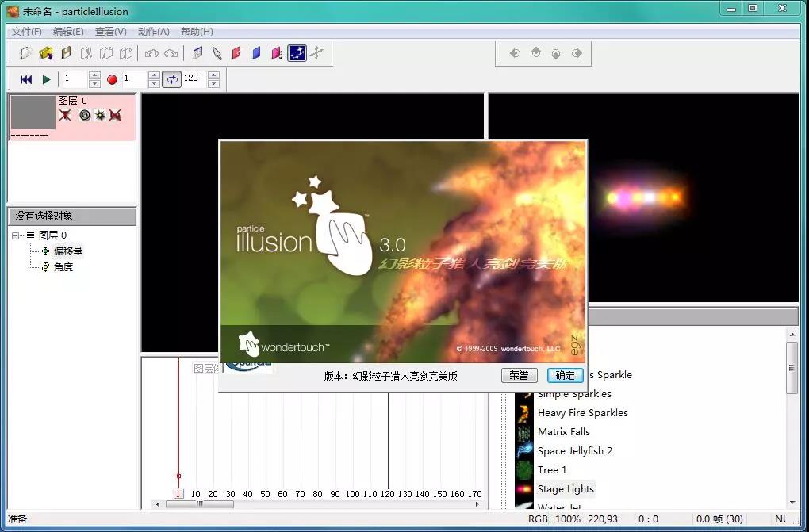This screenshot has height=532, width=809.
Task: Decrease current frame with down stepper arrow
Action: [x=94, y=83]
